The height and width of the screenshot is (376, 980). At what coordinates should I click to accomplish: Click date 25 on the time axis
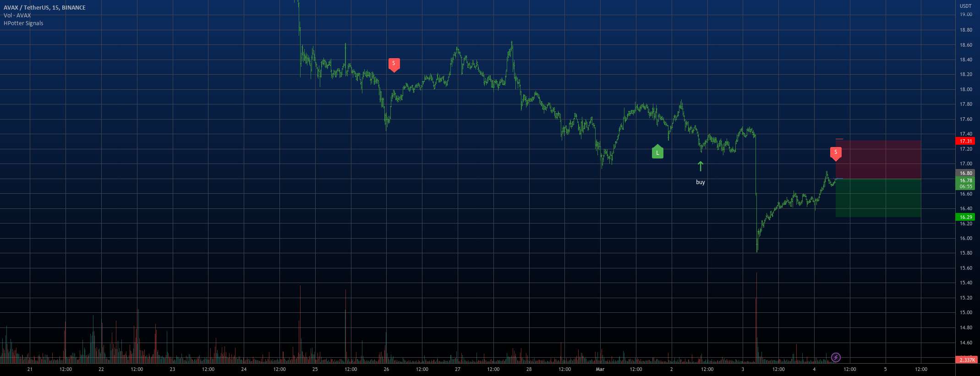point(315,369)
